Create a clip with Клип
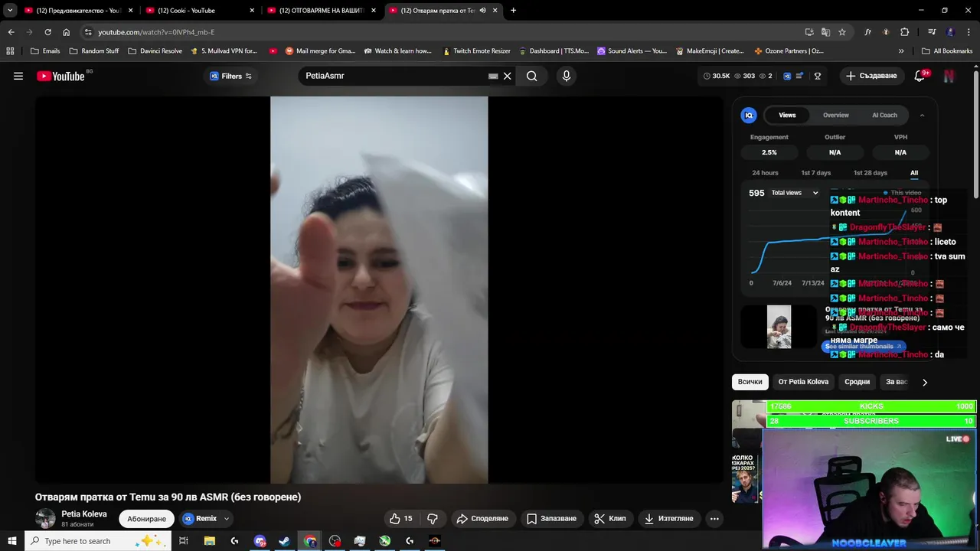Viewport: 980px width, 551px height. coord(610,518)
